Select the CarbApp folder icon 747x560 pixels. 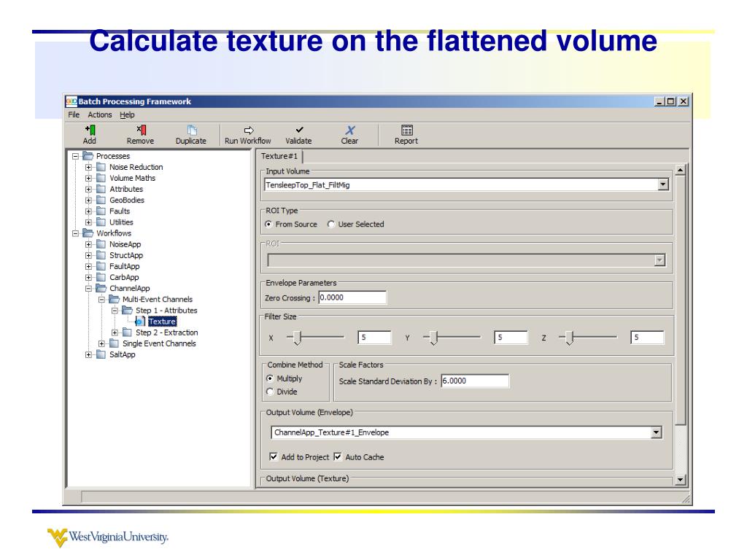coord(101,277)
